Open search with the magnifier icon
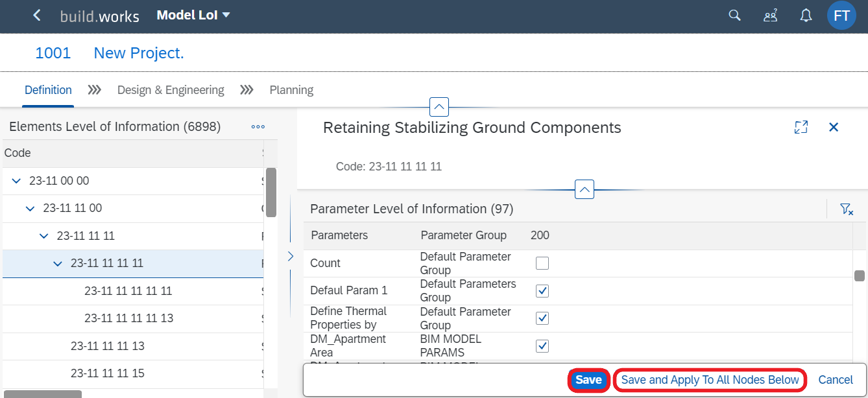 [734, 16]
